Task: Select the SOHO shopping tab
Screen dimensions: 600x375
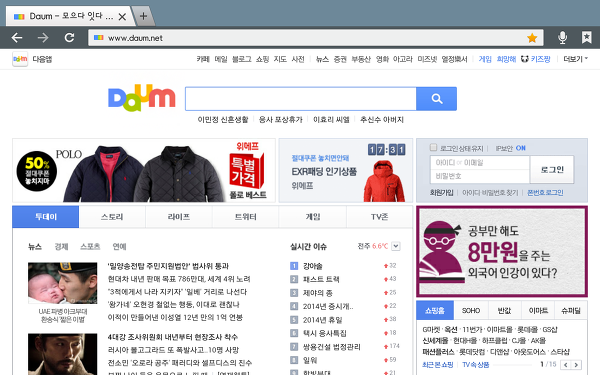Action: 471,310
